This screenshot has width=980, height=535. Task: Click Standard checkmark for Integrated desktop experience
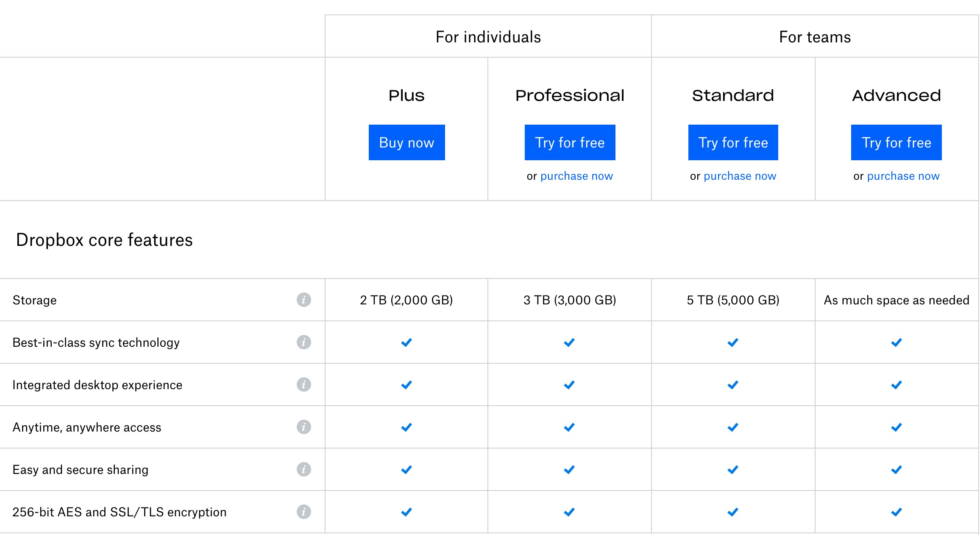[733, 385]
